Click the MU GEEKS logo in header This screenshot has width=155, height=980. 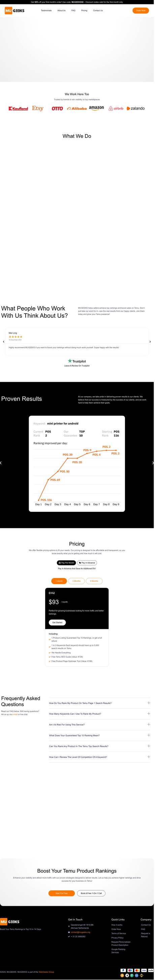[x=14, y=11]
